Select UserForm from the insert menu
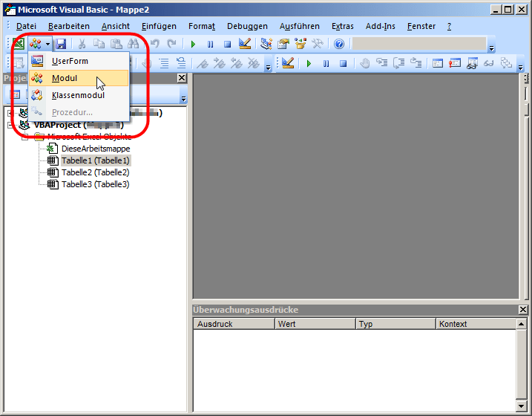Screen dimensions: 532x416 (79, 61)
